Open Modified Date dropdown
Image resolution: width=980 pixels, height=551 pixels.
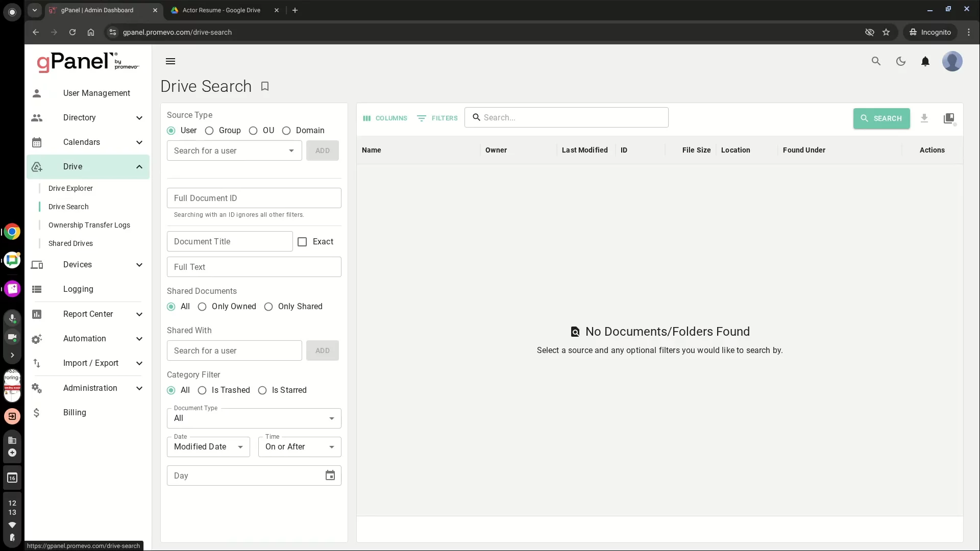(x=208, y=447)
